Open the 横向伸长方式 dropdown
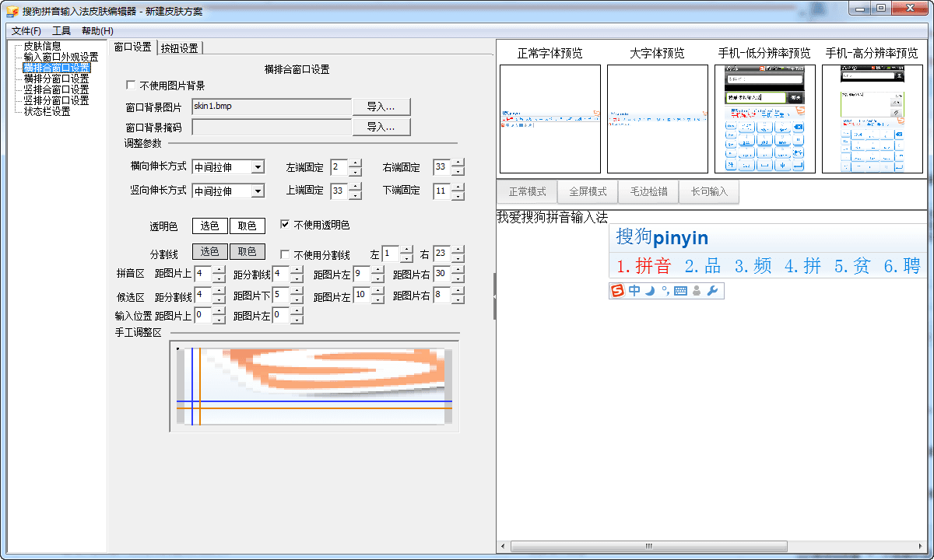934x560 pixels. [x=258, y=167]
